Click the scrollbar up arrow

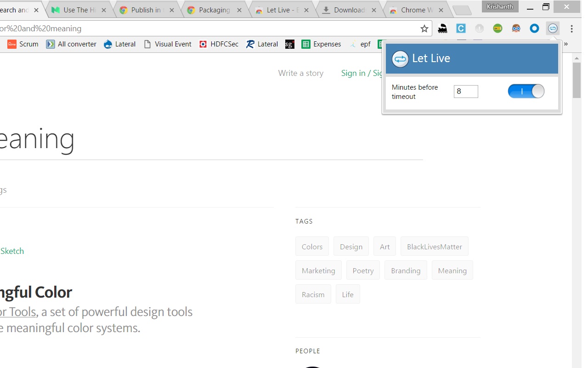(x=577, y=58)
